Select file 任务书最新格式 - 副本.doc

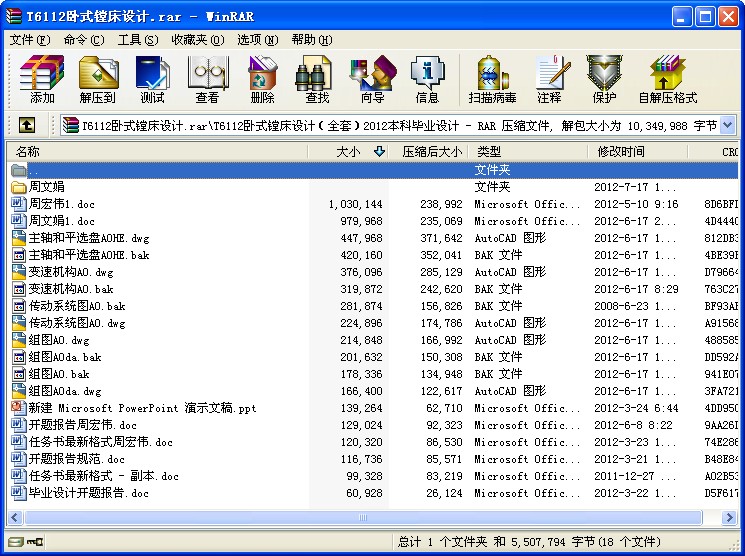pyautogui.click(x=104, y=476)
